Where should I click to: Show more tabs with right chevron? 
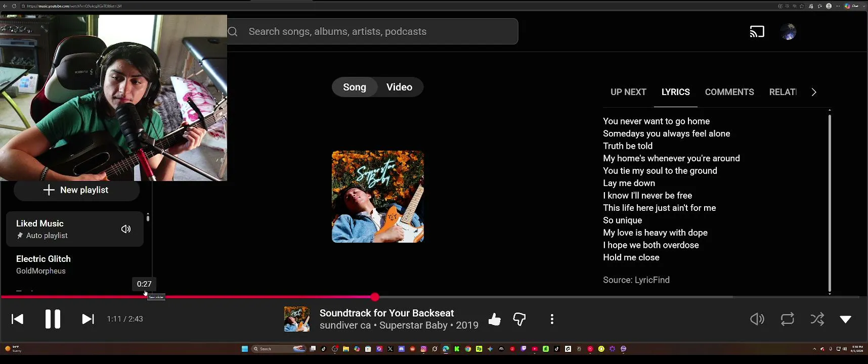(x=813, y=92)
